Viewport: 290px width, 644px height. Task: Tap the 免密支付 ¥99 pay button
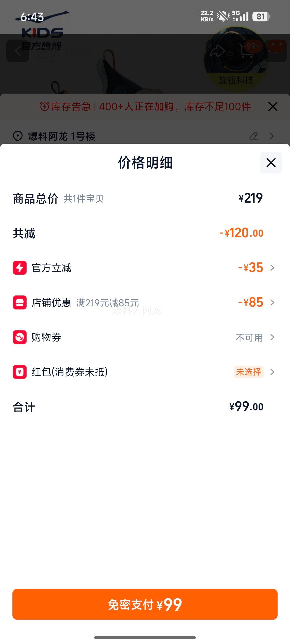(x=145, y=604)
